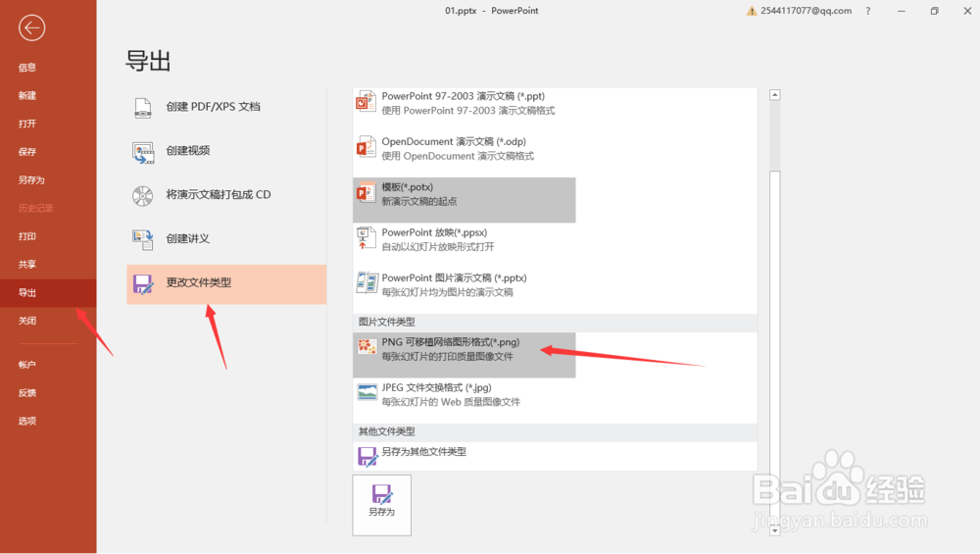
Task: Click the large 另存为 button
Action: coord(381,505)
